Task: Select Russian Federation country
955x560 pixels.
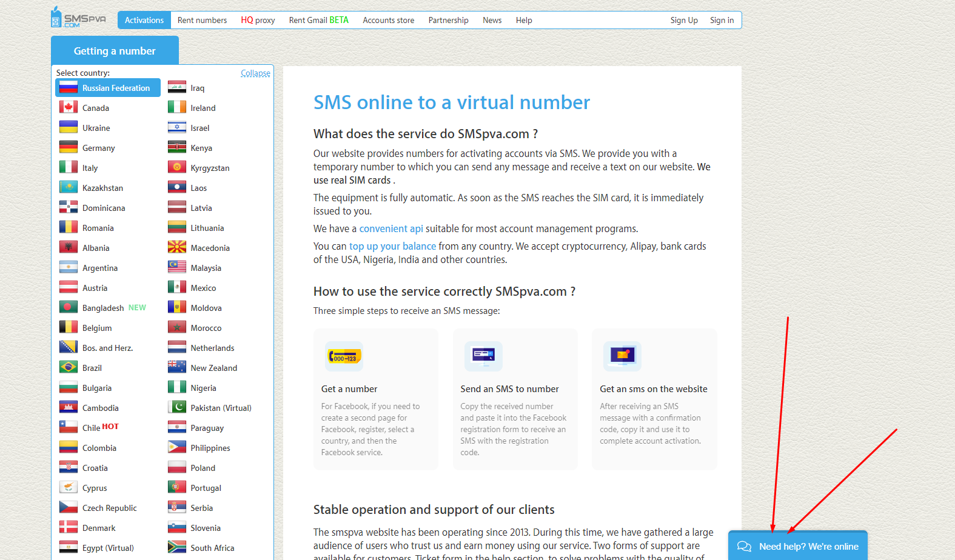Action: click(x=108, y=88)
